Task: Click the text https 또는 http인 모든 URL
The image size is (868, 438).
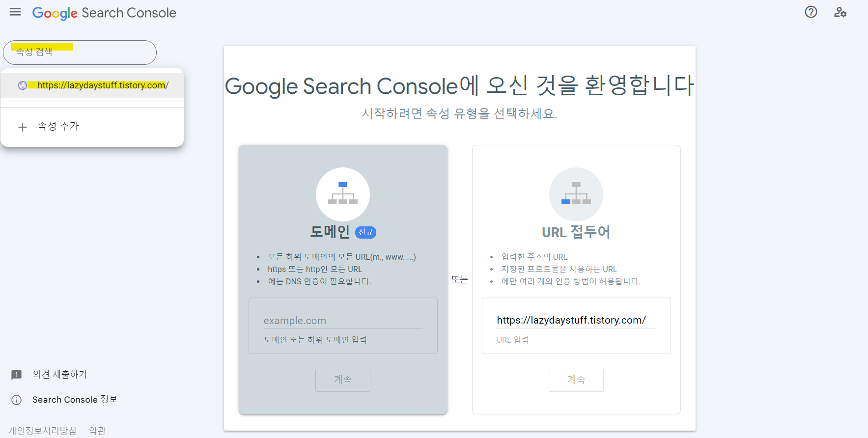Action: (315, 269)
